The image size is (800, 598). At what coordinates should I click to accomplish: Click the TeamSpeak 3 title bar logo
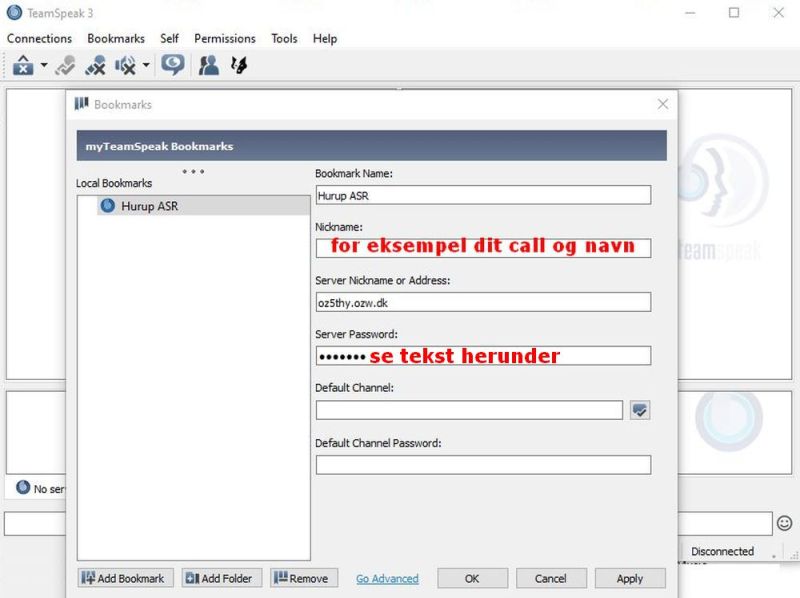pos(14,13)
